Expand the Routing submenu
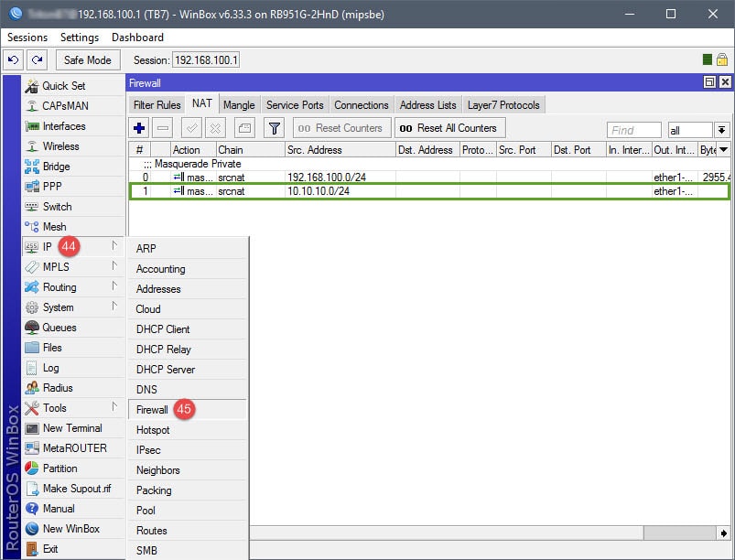 73,287
